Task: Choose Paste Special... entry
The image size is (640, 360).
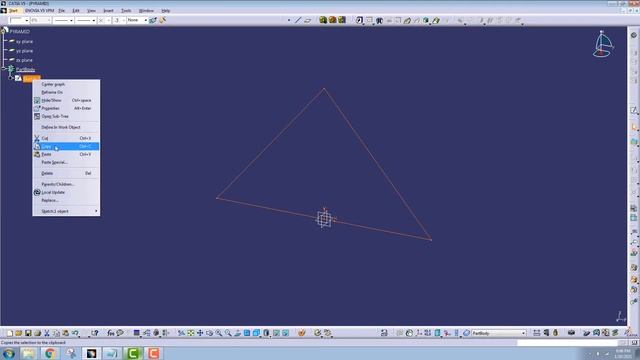Action: point(54,162)
